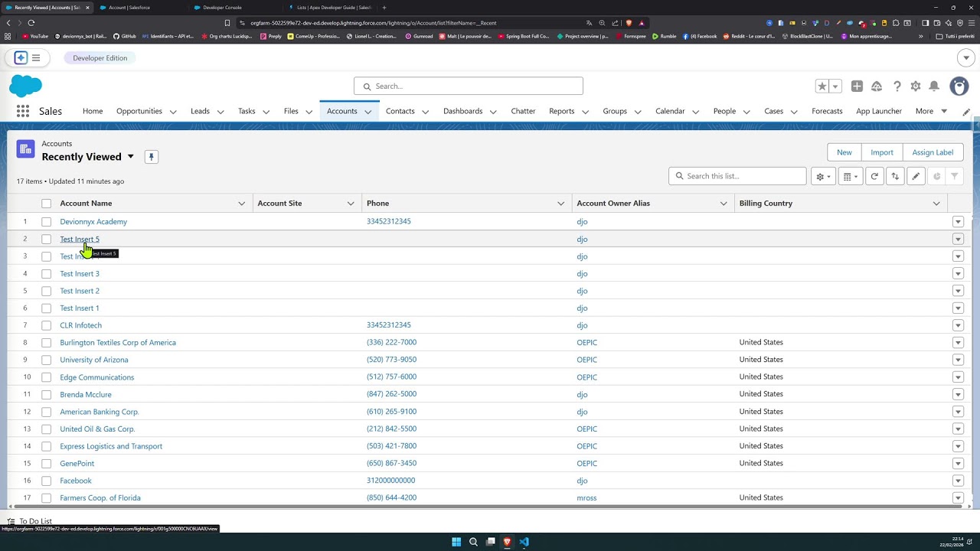Open the Chatter tab
This screenshot has height=551, width=980.
(x=523, y=111)
